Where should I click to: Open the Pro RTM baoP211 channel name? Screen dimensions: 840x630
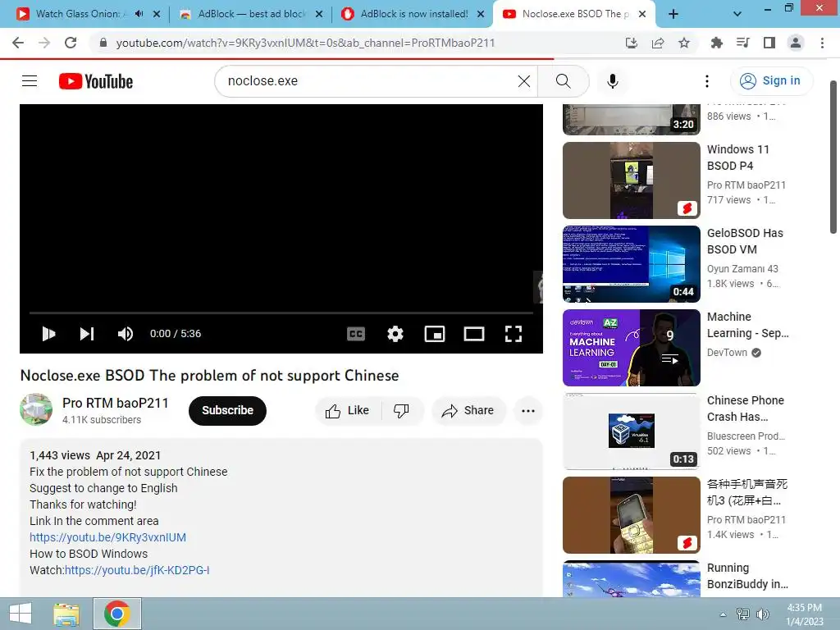point(115,403)
